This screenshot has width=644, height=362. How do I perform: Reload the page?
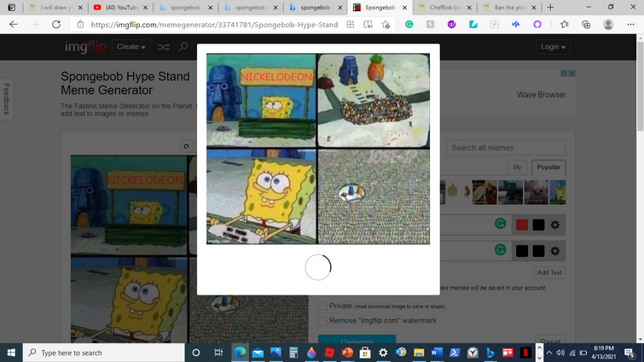(x=56, y=25)
